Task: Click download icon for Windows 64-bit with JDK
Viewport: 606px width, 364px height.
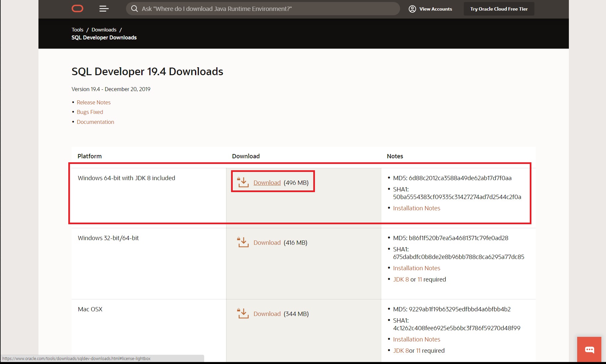Action: coord(243,182)
